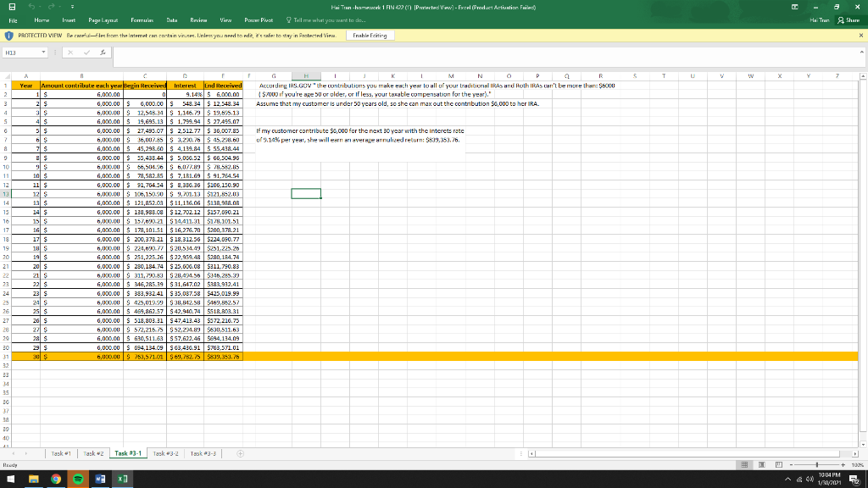868x488 pixels.
Task: Click the $839,353.76 end received cell
Action: tap(223, 357)
